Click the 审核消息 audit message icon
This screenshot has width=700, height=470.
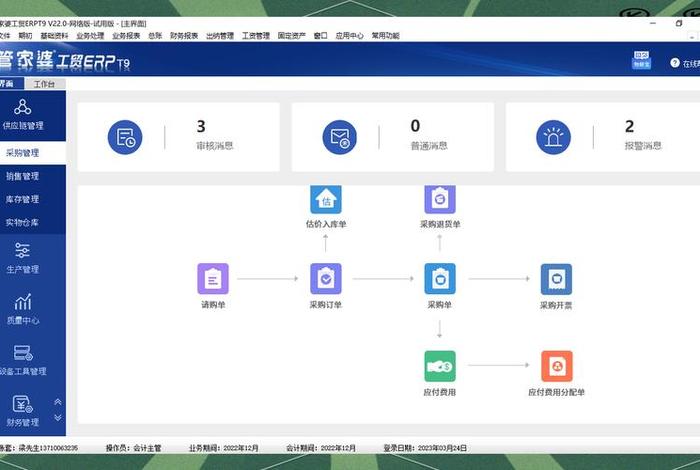pos(125,137)
